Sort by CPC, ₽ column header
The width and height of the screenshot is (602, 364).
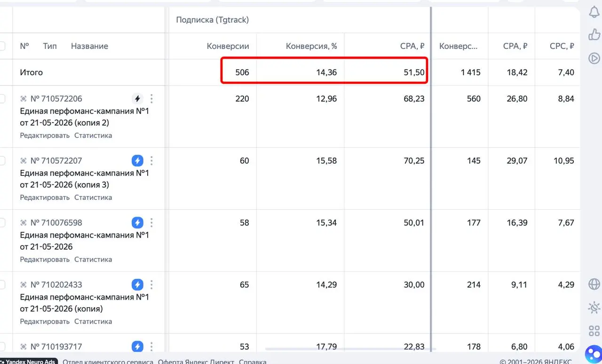point(562,46)
